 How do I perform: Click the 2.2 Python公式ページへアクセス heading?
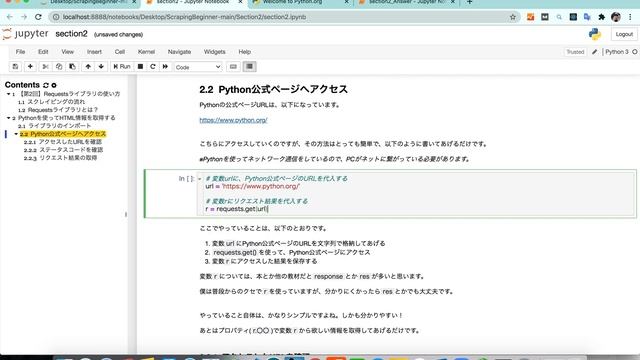(x=273, y=89)
